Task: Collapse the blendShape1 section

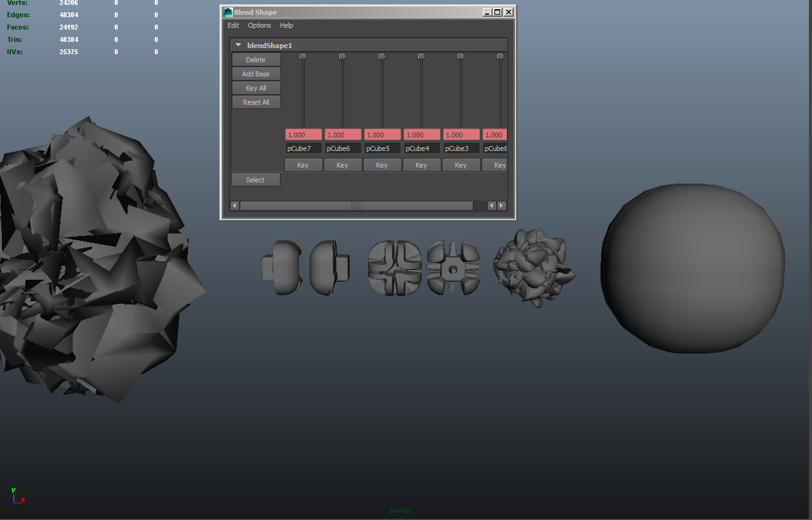Action: pyautogui.click(x=239, y=44)
